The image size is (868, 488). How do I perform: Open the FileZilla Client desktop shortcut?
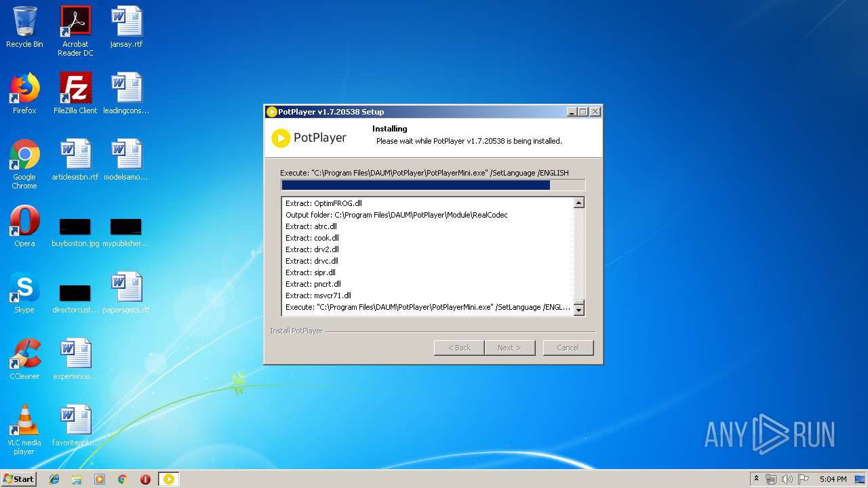[75, 94]
